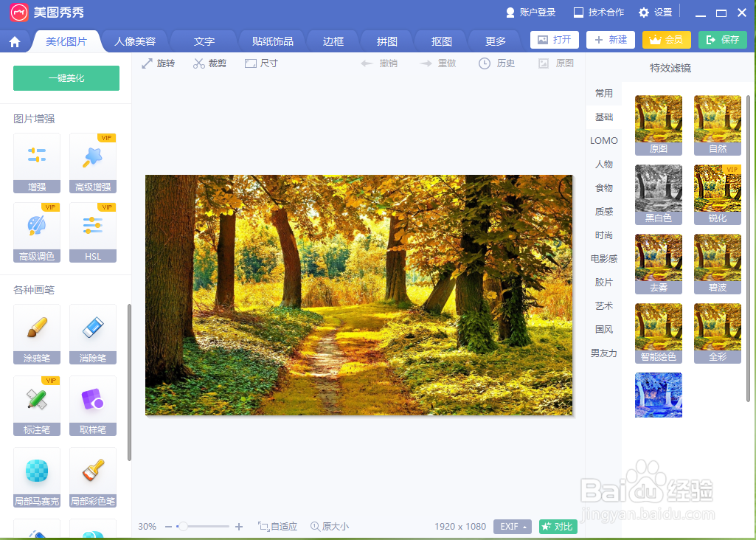The image size is (756, 540).
Task: Select the 常用 filter category
Action: click(603, 94)
